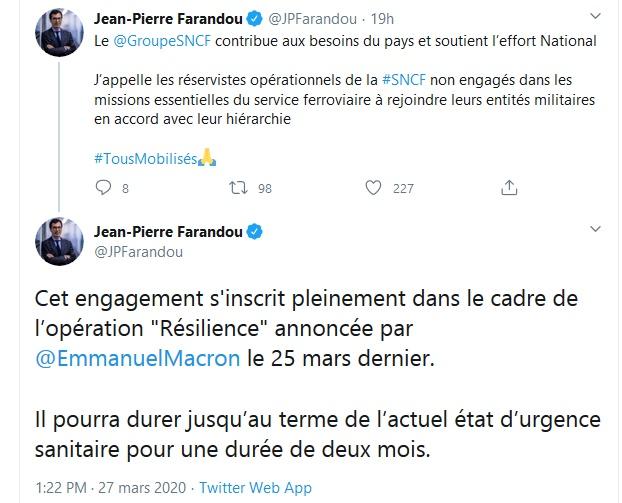This screenshot has width=622, height=503.
Task: Open the @GroupeSNCF mention link
Action: (x=155, y=41)
